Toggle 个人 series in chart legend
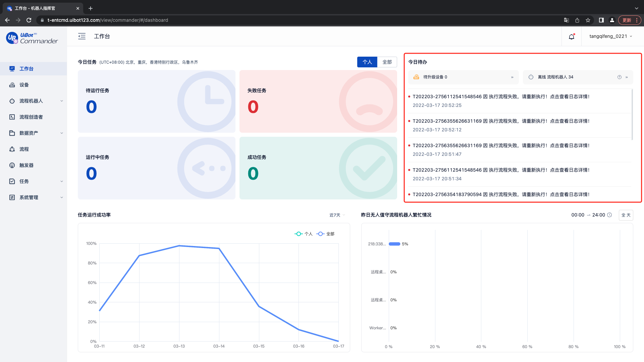The height and width of the screenshot is (362, 644). point(304,234)
